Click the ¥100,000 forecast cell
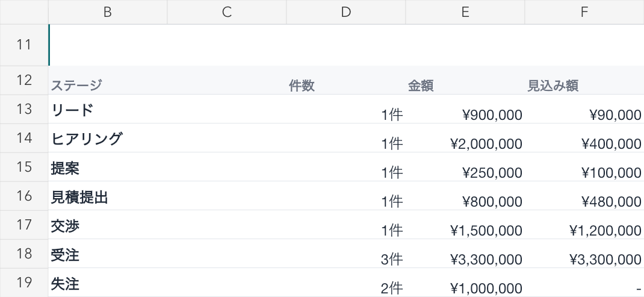This screenshot has width=644, height=297. click(584, 167)
